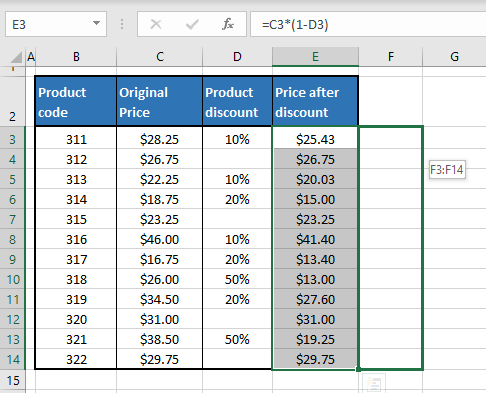486x393 pixels.
Task: Select column F header
Action: click(x=391, y=57)
